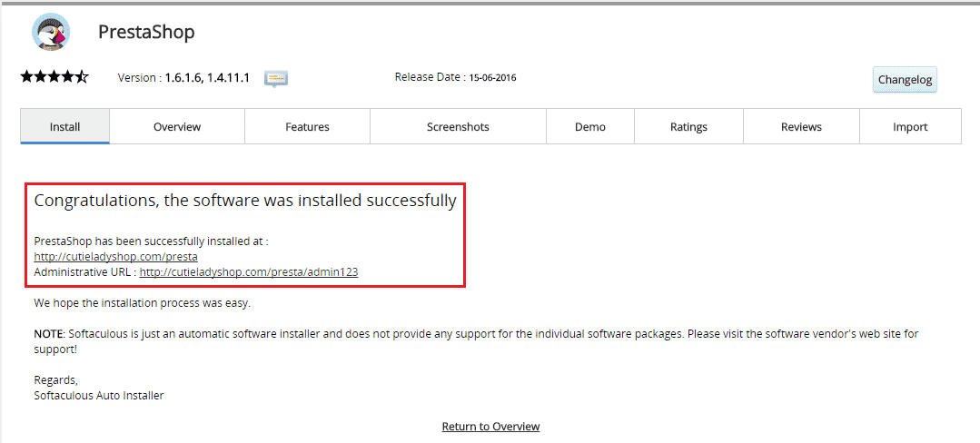Follow the Return to Overview link
Screen dimensions: 980x443
point(490,426)
